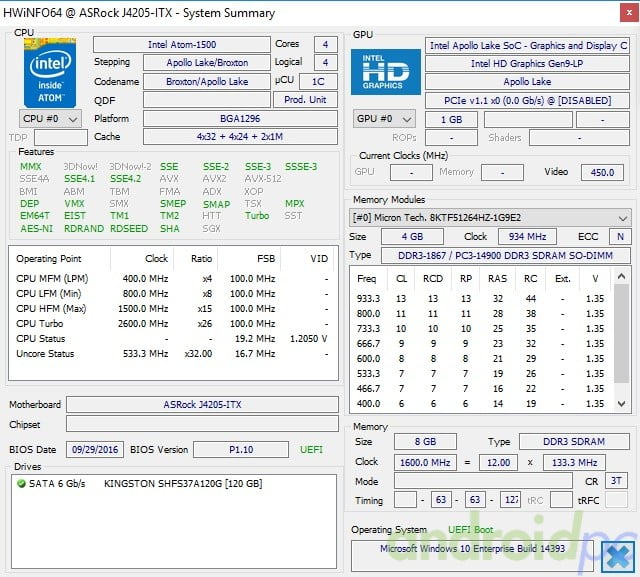640x577 pixels.
Task: Click the BIOS Date 09/29/2016 field
Action: (95, 450)
